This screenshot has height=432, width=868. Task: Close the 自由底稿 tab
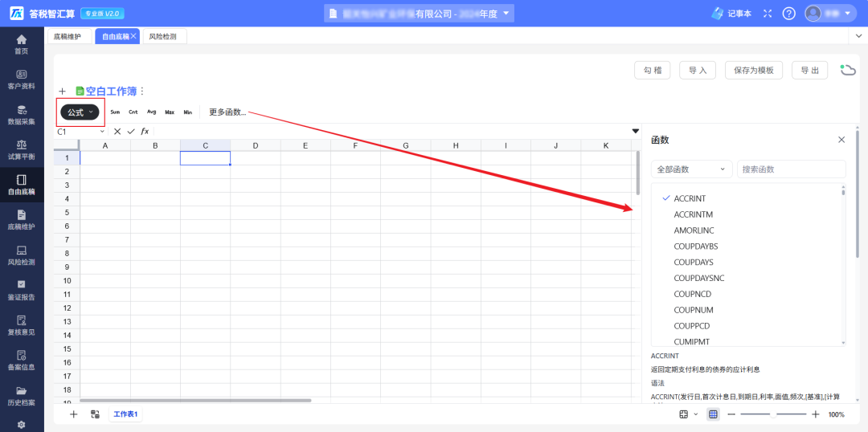(133, 36)
